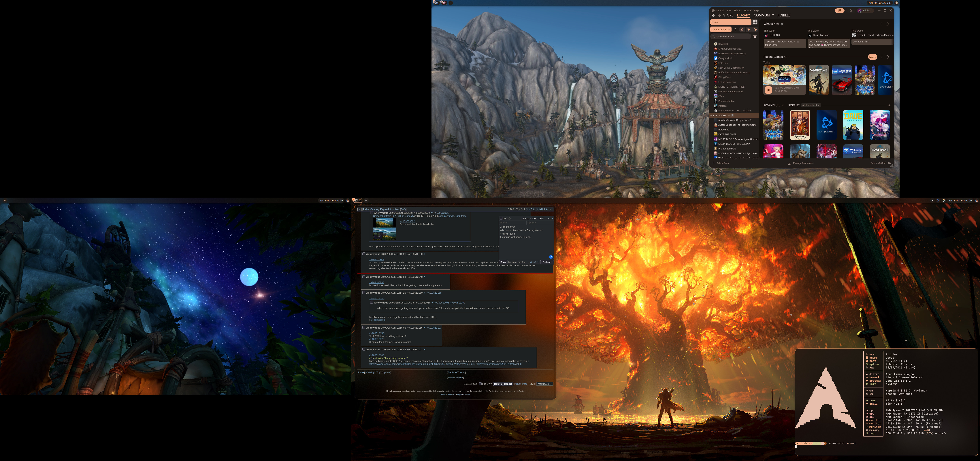Collapse the Installed shelf with double-chevron

[x=889, y=105]
